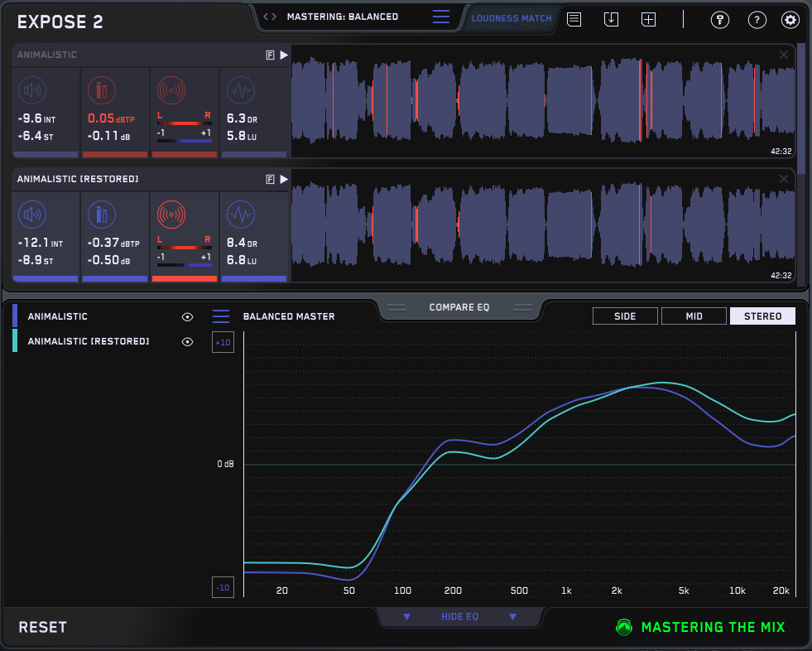
Task: Click the key license icon
Action: [720, 20]
